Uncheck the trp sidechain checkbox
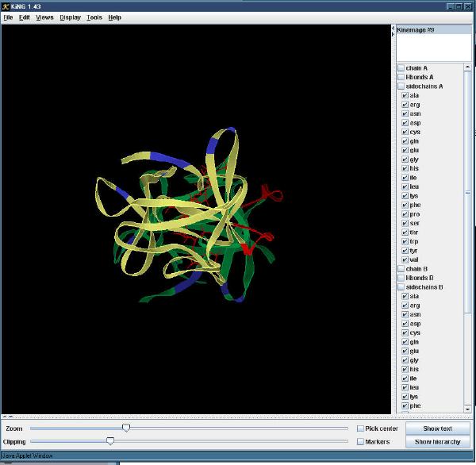476x465 pixels. (x=405, y=241)
